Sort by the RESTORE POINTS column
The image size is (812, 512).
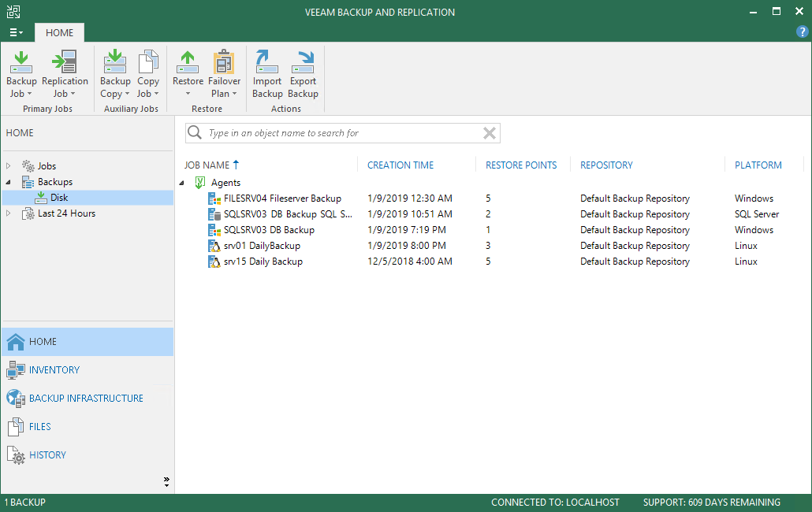(521, 165)
